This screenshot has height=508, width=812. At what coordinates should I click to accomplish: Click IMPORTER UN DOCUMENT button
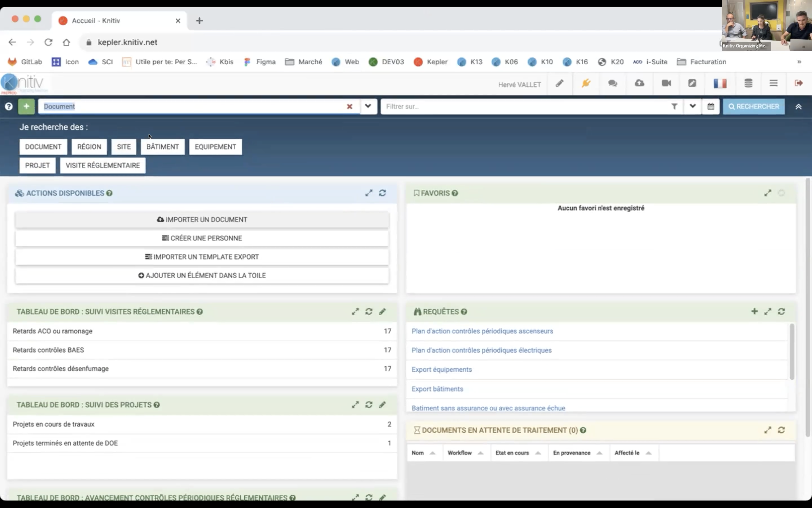202,219
